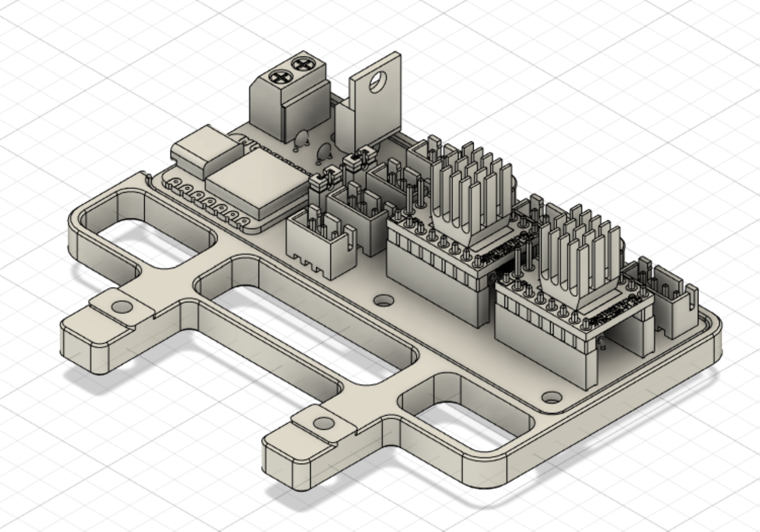Click the screw hole in the left mounting tab
760x532 pixels.
coord(121,306)
